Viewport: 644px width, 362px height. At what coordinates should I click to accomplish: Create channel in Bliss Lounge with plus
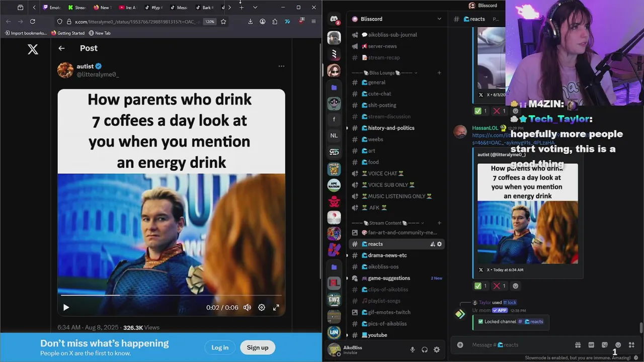click(x=439, y=73)
